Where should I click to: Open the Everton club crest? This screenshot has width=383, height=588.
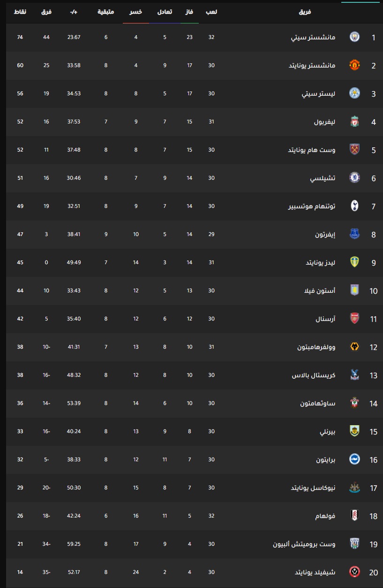pyautogui.click(x=355, y=234)
